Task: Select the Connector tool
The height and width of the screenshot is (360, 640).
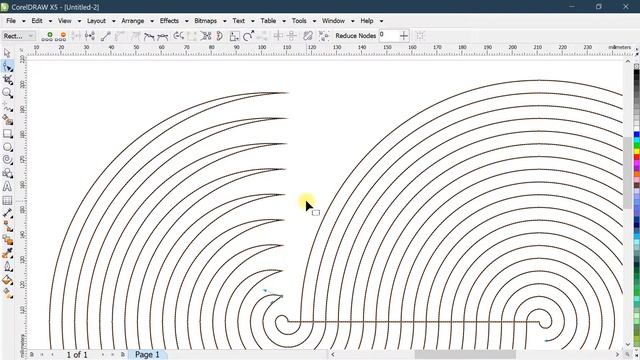Action: click(7, 226)
